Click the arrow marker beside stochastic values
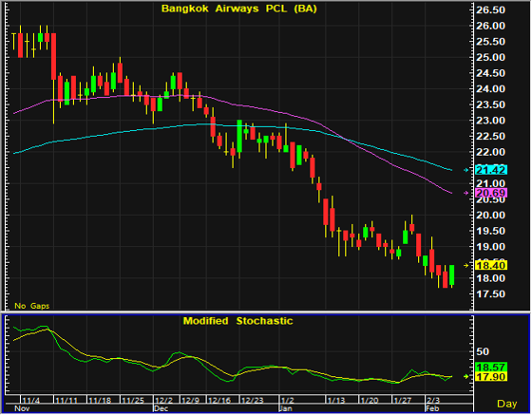 click(466, 376)
